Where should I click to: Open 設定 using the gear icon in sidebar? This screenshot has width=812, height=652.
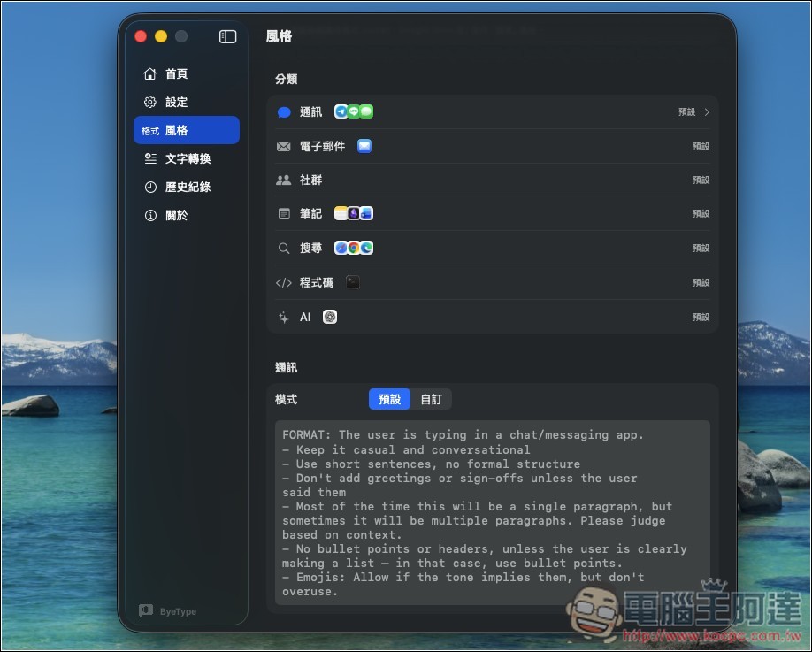pos(174,102)
